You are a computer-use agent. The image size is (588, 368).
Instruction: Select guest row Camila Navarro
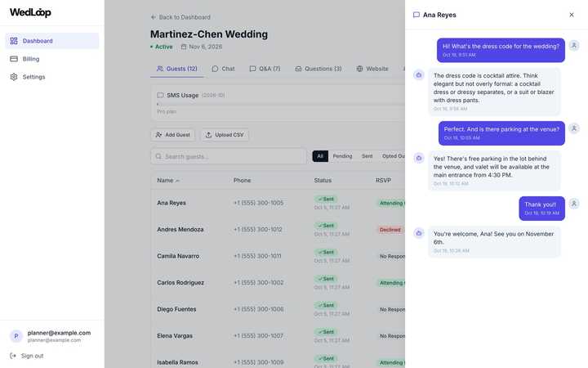[278, 256]
